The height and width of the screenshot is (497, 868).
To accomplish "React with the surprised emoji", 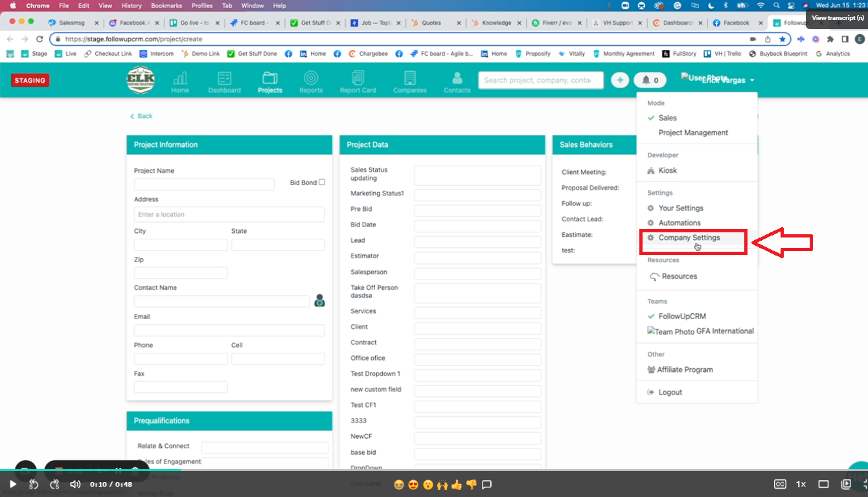I will [x=428, y=484].
